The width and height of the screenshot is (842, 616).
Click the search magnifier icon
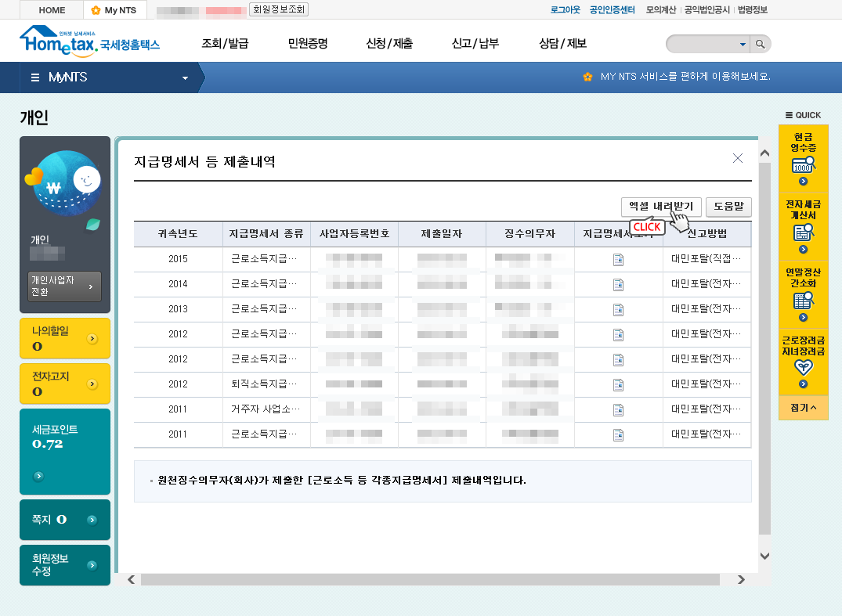point(760,44)
